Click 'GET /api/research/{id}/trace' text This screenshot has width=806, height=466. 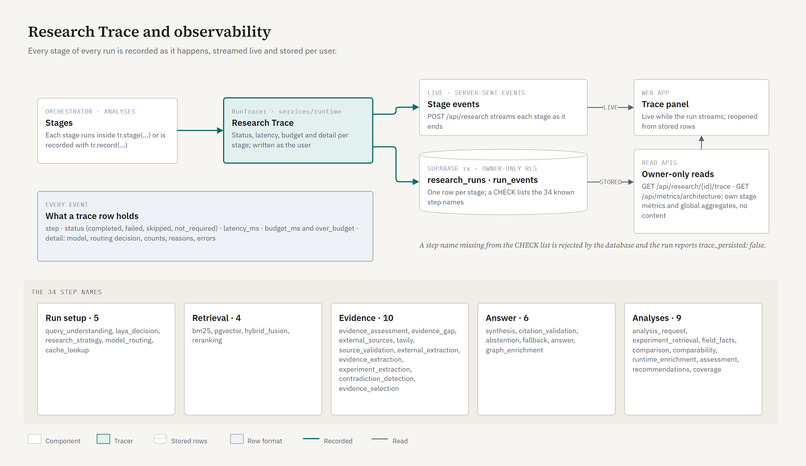pyautogui.click(x=686, y=187)
